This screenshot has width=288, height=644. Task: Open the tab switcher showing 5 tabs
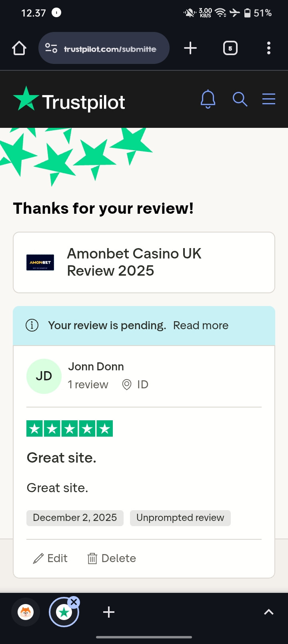[230, 48]
